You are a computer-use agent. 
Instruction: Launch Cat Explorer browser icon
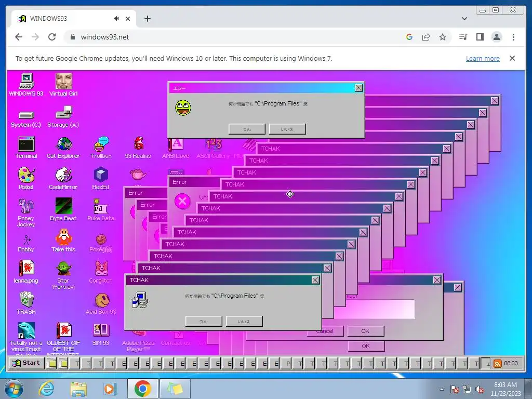pyautogui.click(x=63, y=148)
